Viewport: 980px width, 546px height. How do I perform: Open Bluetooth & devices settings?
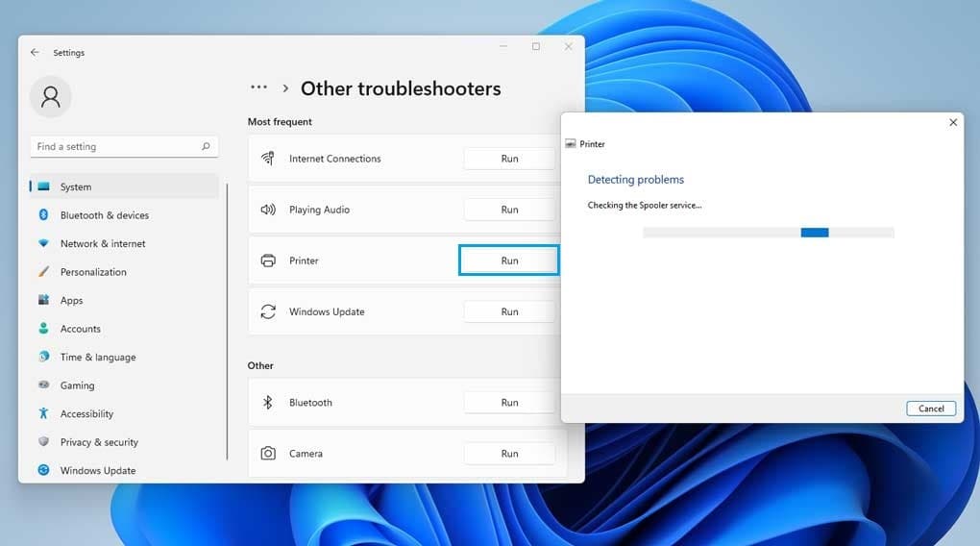point(124,215)
